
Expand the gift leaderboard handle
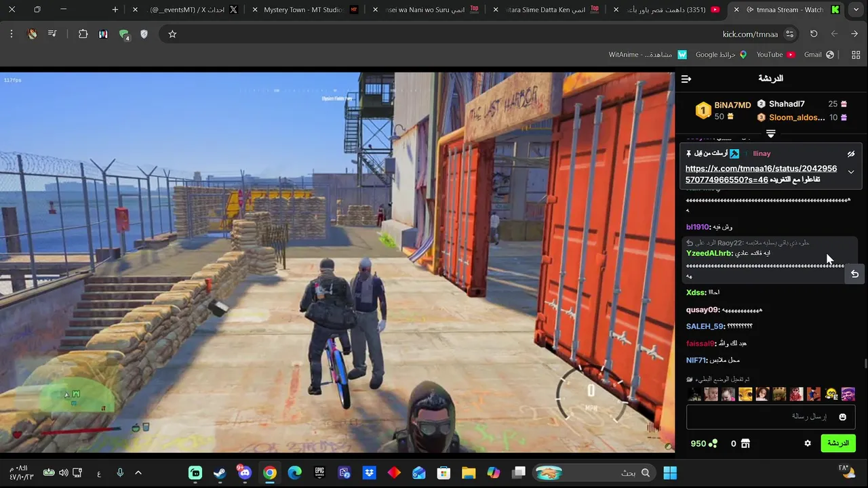pos(770,133)
